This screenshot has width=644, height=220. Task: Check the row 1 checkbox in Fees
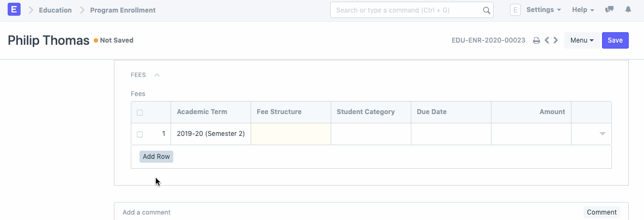pos(140,134)
